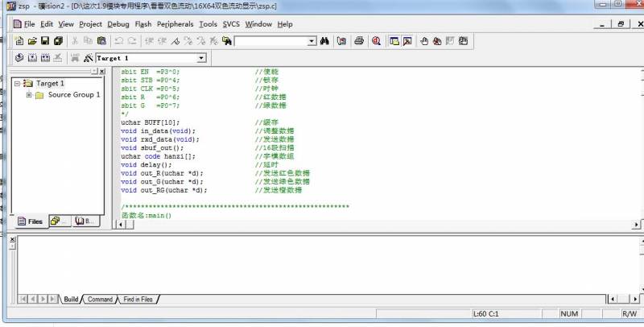
Task: Open the find text combo box dropdown
Action: coord(312,40)
